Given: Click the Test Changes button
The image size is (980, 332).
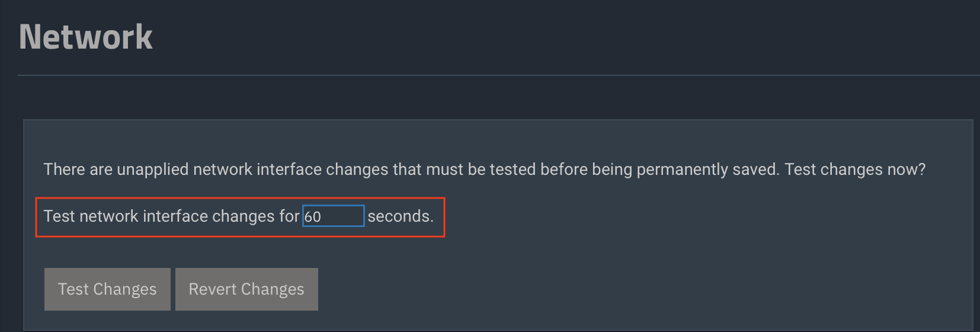Looking at the screenshot, I should coord(107,289).
